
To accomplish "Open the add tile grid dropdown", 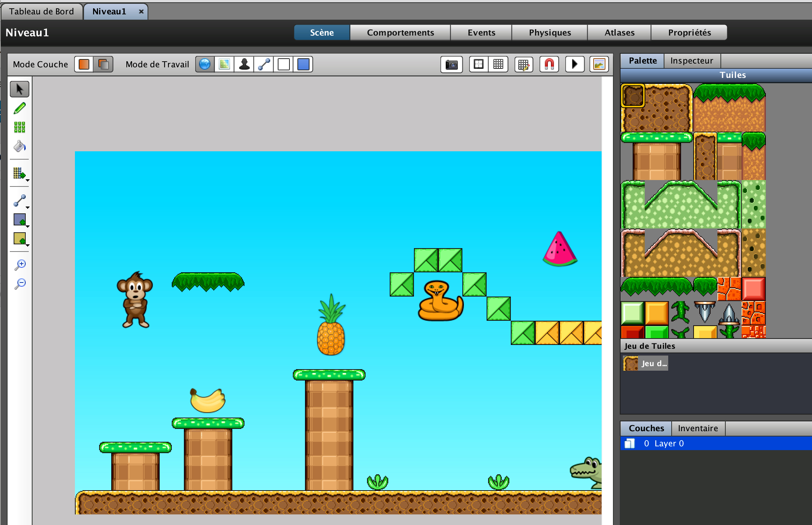I will click(x=21, y=174).
